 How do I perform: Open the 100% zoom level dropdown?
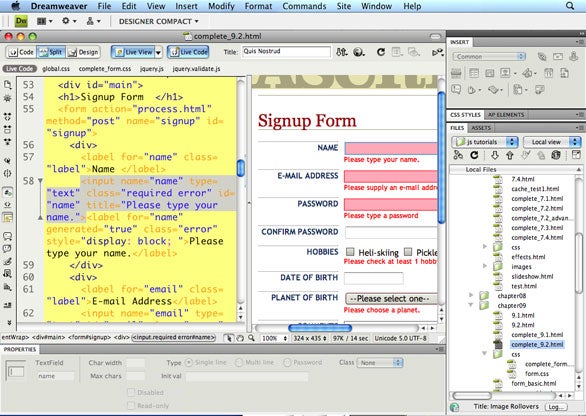(x=274, y=338)
